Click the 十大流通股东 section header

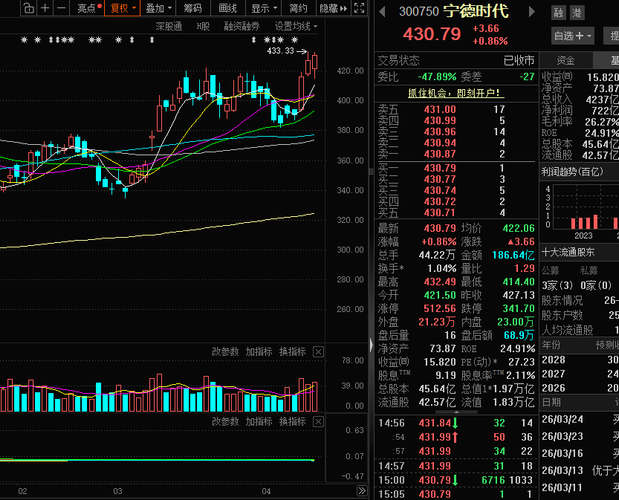pos(568,253)
